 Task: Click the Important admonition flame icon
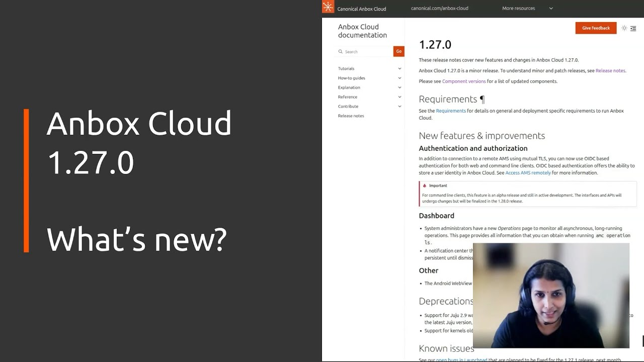425,186
